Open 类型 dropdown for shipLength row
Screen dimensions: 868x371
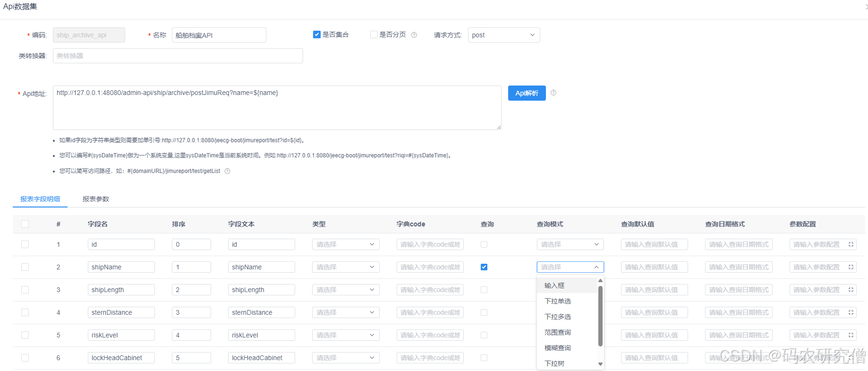[346, 290]
